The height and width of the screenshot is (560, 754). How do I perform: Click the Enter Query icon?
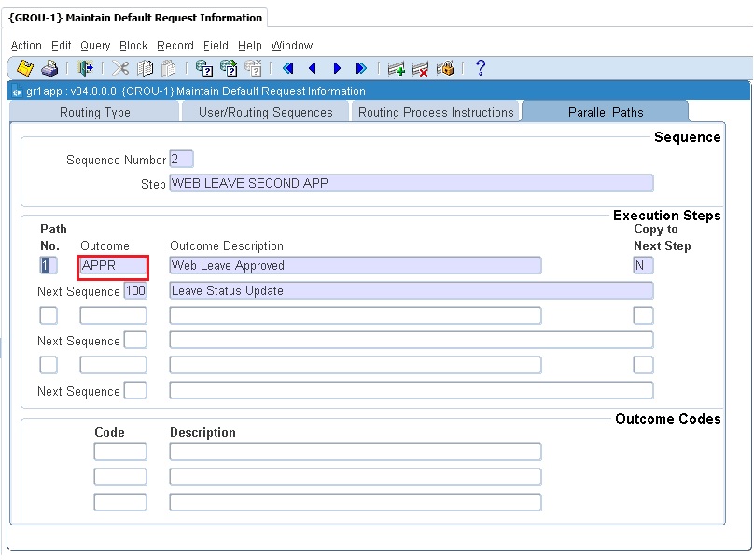click(203, 68)
